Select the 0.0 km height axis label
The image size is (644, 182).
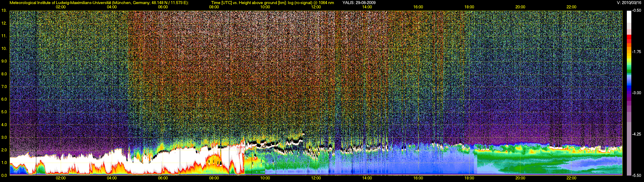4,175
